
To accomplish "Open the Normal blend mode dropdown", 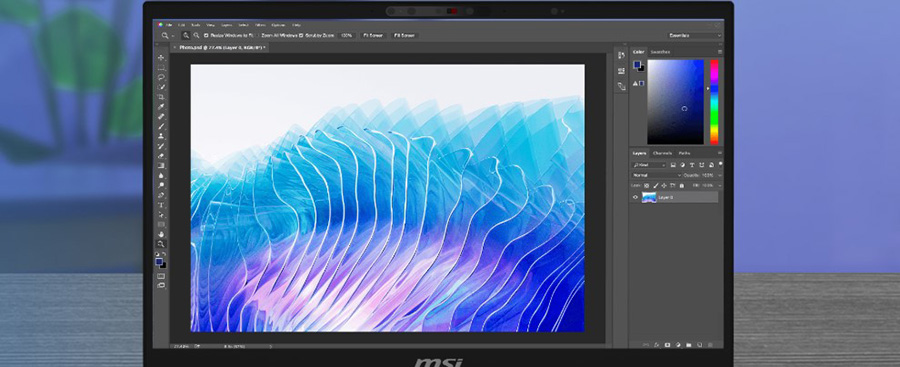I will click(x=656, y=175).
